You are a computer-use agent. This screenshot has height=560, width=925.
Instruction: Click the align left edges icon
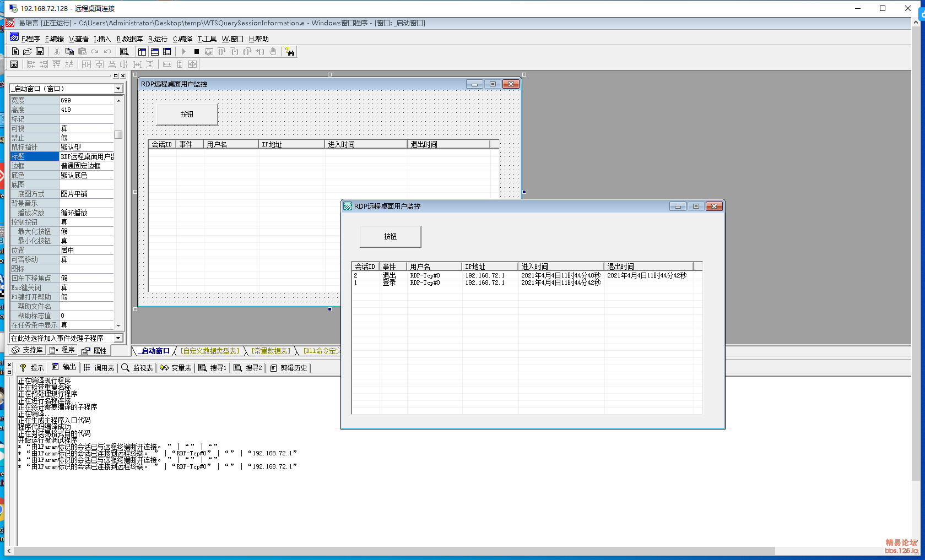pyautogui.click(x=31, y=64)
